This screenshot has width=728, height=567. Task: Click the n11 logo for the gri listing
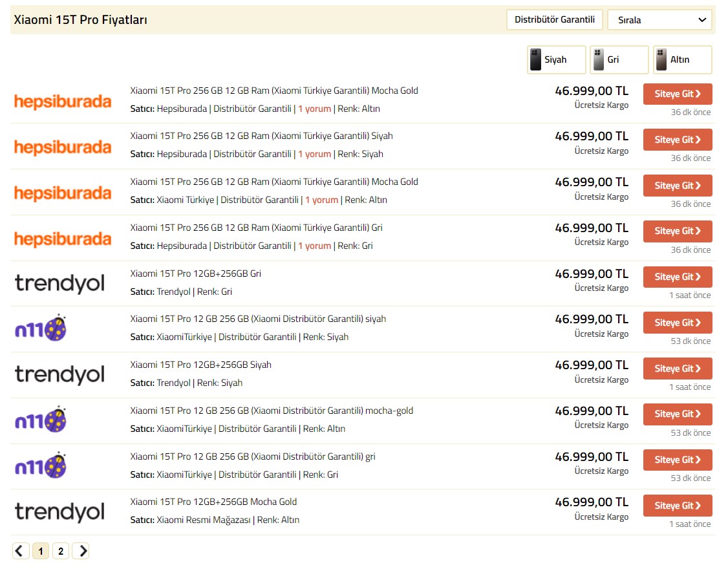(41, 466)
